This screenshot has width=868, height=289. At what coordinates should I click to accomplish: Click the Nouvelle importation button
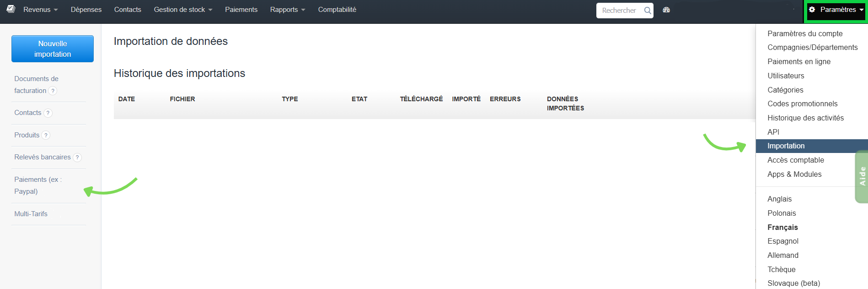[x=53, y=49]
